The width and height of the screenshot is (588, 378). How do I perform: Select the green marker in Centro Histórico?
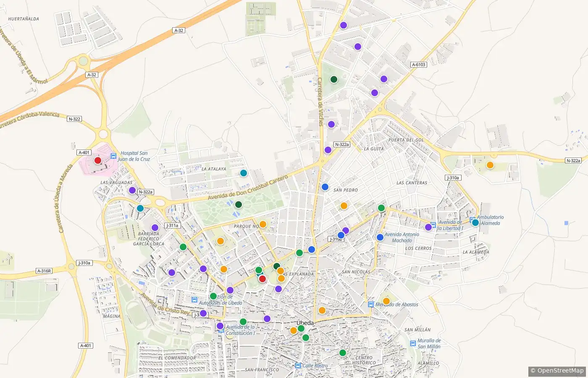(x=342, y=353)
